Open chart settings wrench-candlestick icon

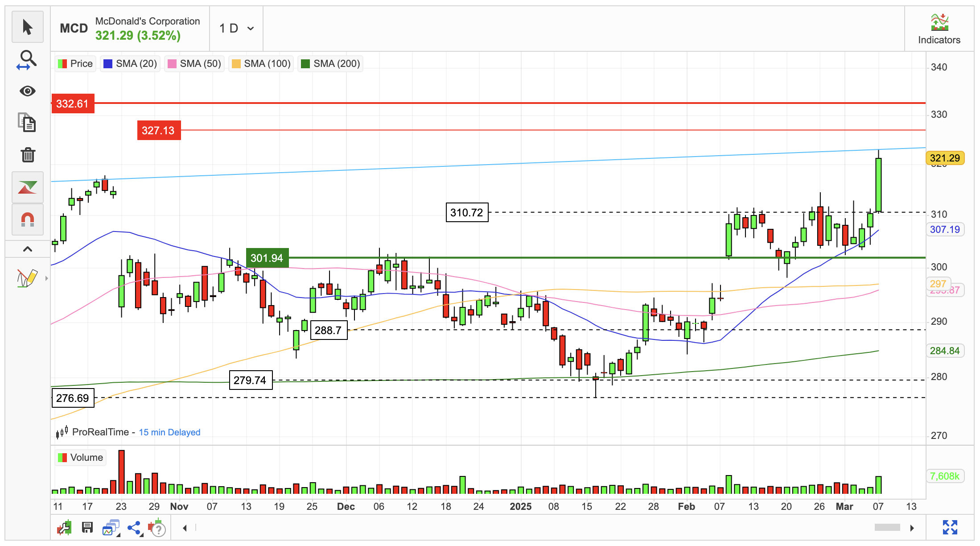pyautogui.click(x=64, y=528)
